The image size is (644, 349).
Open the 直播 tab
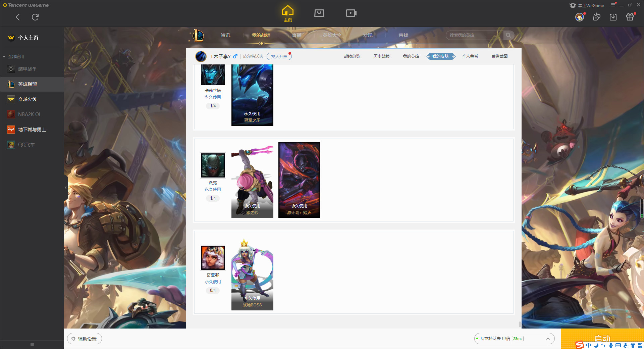[x=297, y=35]
